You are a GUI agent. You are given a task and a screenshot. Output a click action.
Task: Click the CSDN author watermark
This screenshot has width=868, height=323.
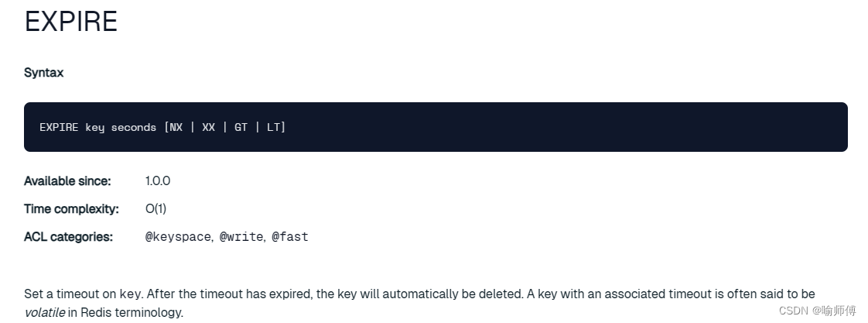tap(817, 311)
